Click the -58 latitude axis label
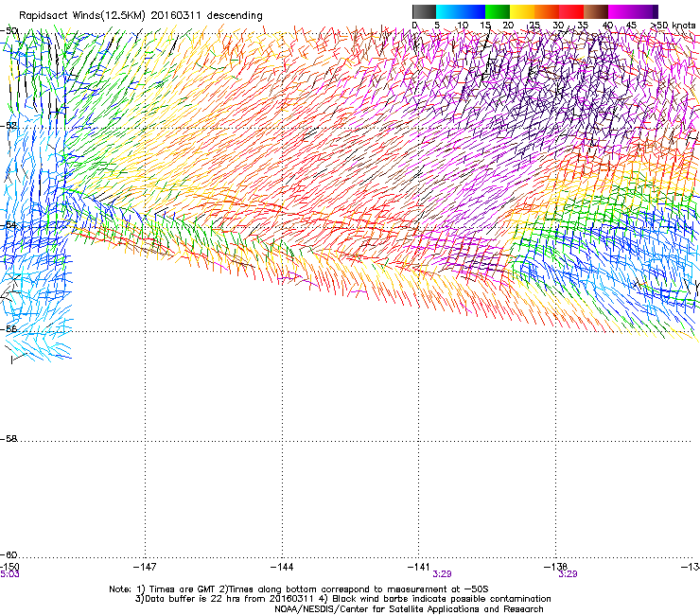This screenshot has height=615, width=700. pos(9,439)
